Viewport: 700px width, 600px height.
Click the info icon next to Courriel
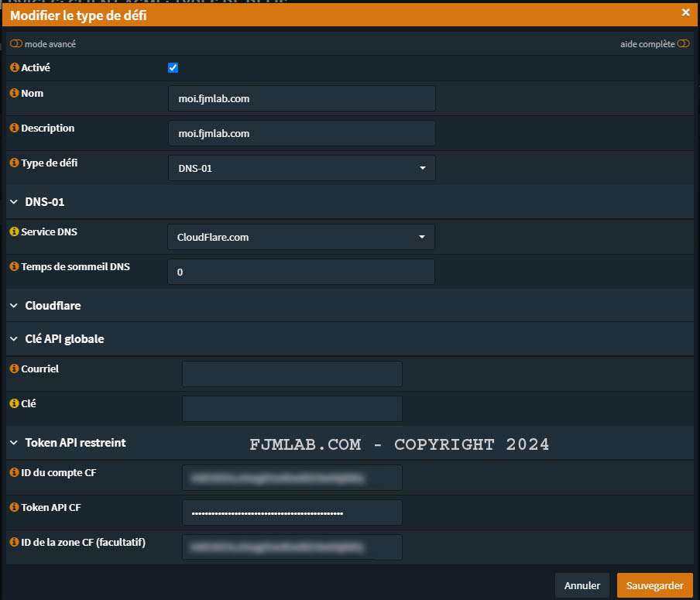tap(14, 369)
